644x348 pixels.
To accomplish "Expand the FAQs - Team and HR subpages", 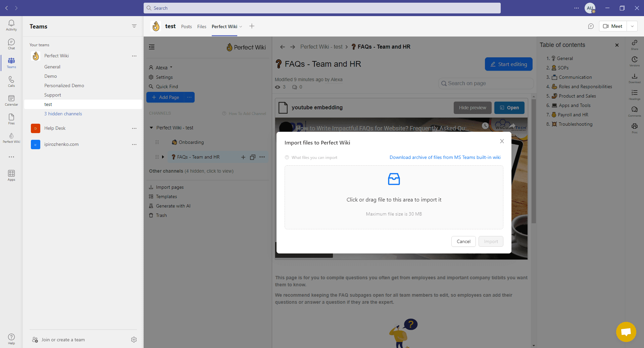I will coord(163,157).
